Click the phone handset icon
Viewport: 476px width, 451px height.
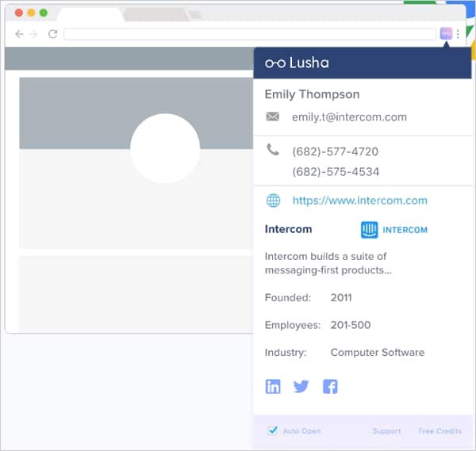point(273,150)
